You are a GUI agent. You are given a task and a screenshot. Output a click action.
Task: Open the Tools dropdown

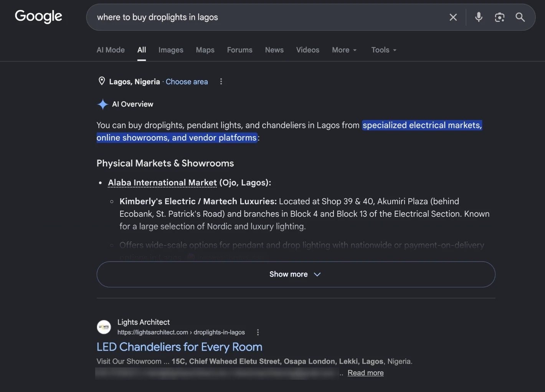[384, 50]
